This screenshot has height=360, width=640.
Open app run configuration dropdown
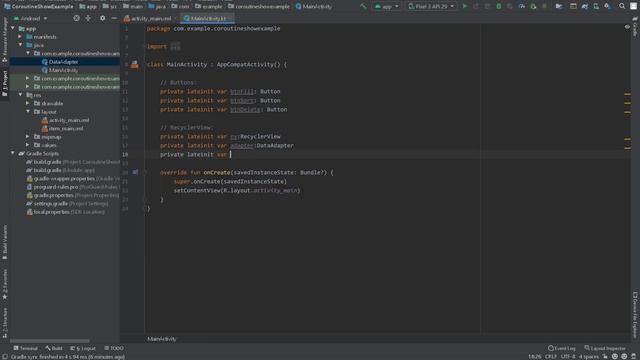click(387, 6)
